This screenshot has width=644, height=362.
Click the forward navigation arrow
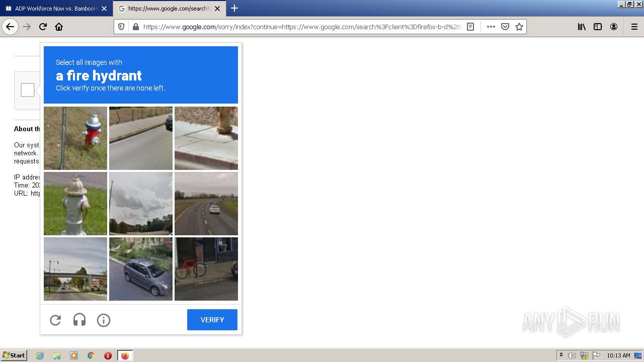[27, 27]
